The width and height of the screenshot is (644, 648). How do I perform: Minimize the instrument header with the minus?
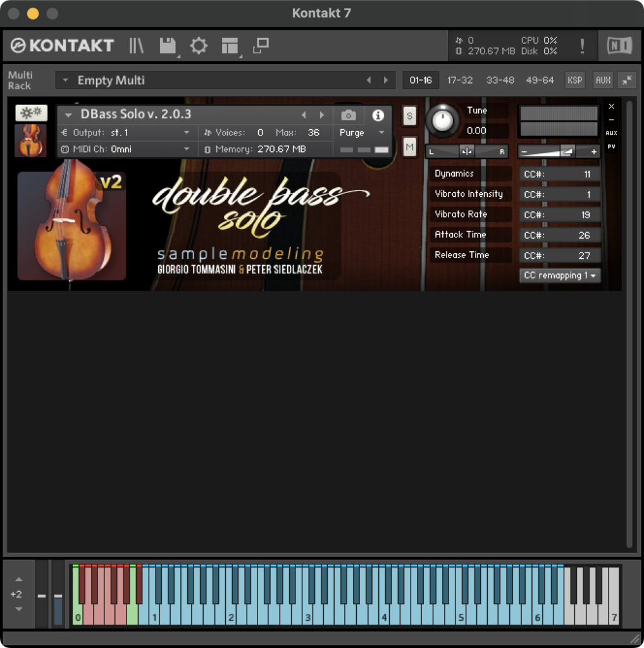tap(611, 120)
